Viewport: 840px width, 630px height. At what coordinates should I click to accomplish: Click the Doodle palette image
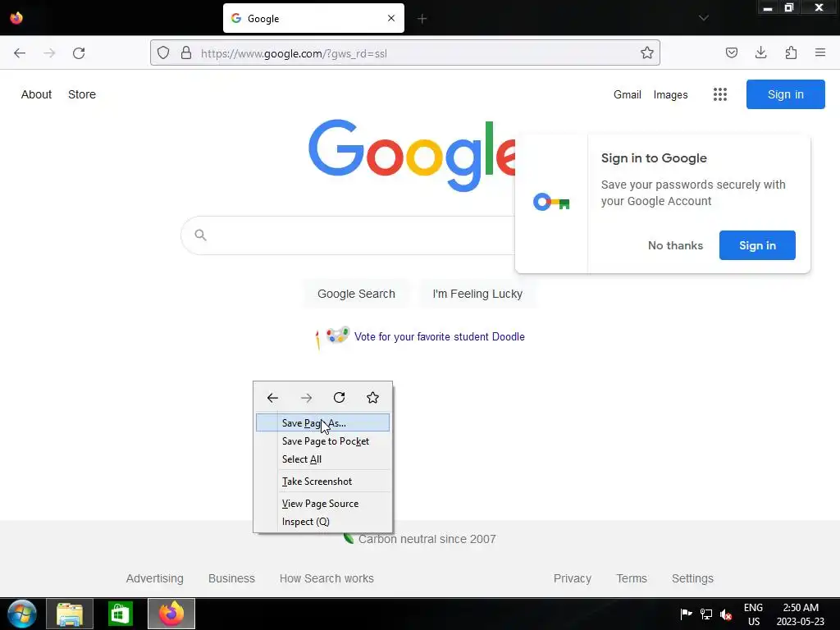(337, 336)
